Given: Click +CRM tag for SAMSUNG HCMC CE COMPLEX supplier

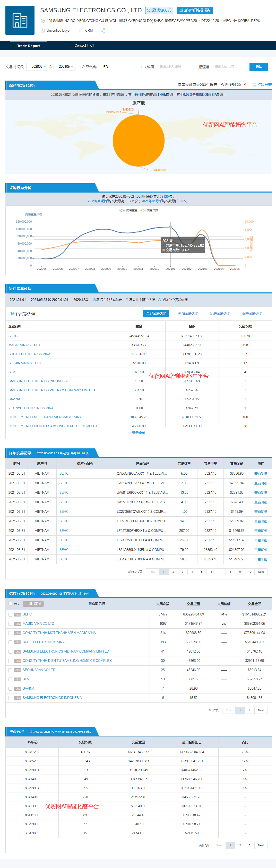Looking at the screenshot, I should pos(18,661).
